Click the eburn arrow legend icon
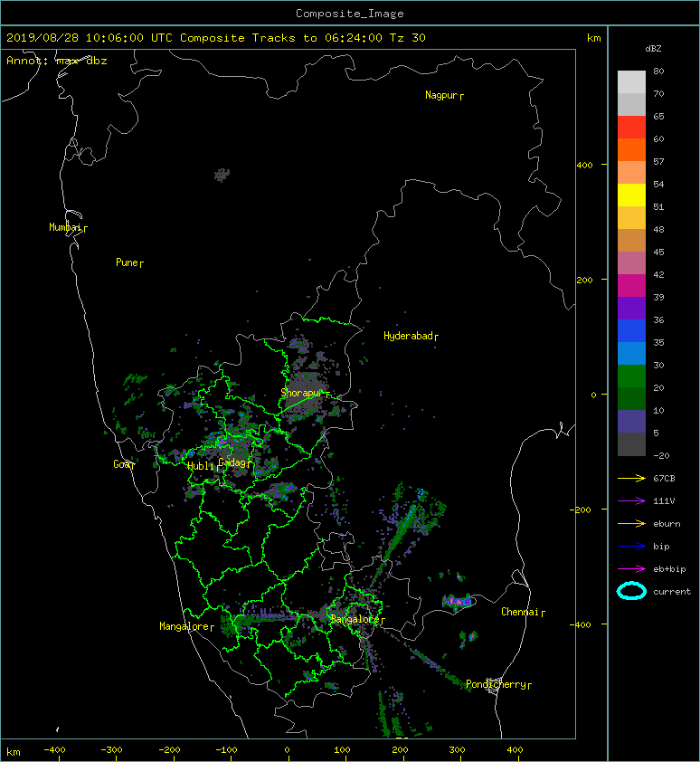The height and width of the screenshot is (762, 700). pyautogui.click(x=631, y=524)
